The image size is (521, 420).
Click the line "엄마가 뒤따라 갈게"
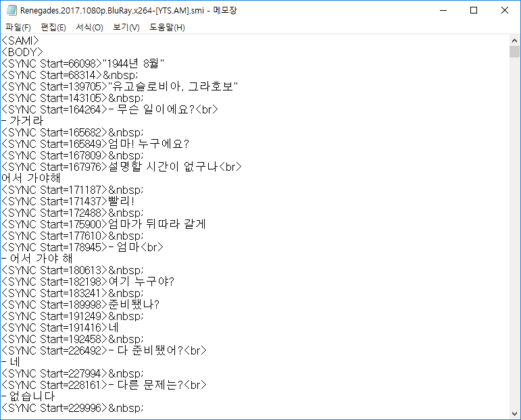(x=103, y=224)
